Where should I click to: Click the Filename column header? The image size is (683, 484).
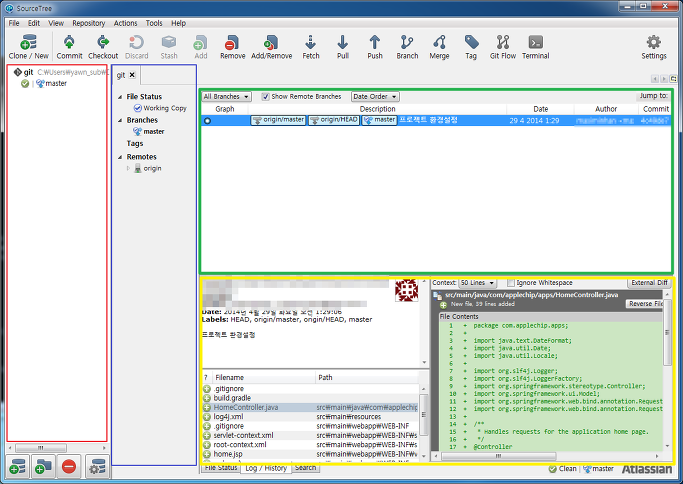pos(263,377)
